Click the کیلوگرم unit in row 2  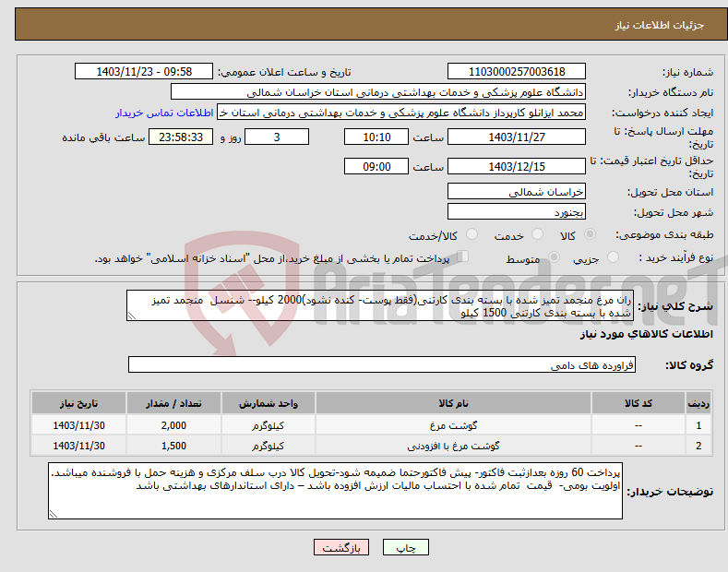269,446
